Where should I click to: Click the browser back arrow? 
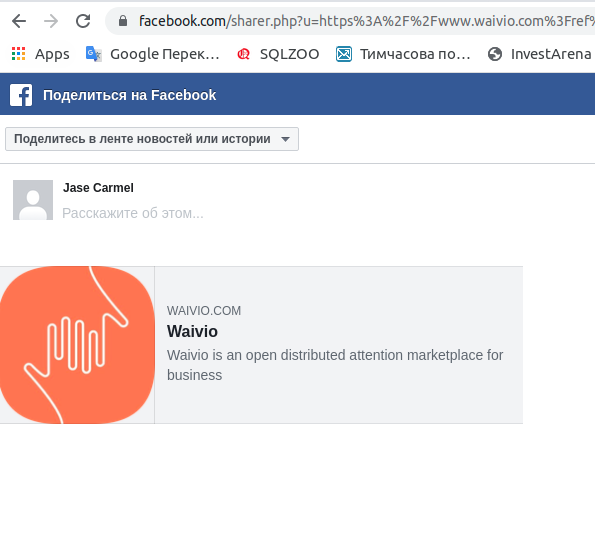click(x=19, y=21)
